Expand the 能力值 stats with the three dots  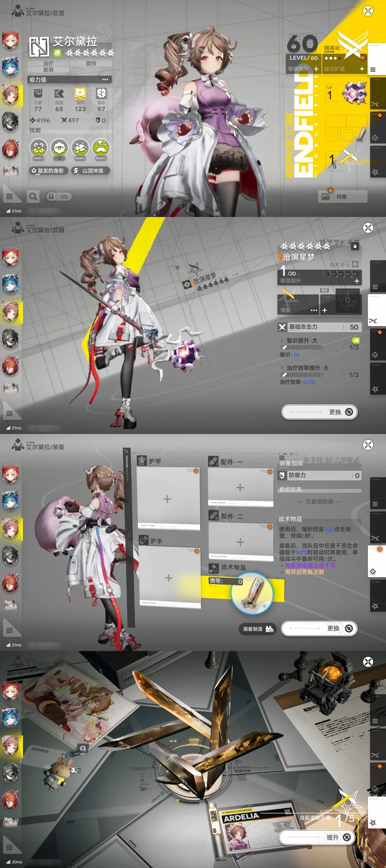tap(105, 80)
